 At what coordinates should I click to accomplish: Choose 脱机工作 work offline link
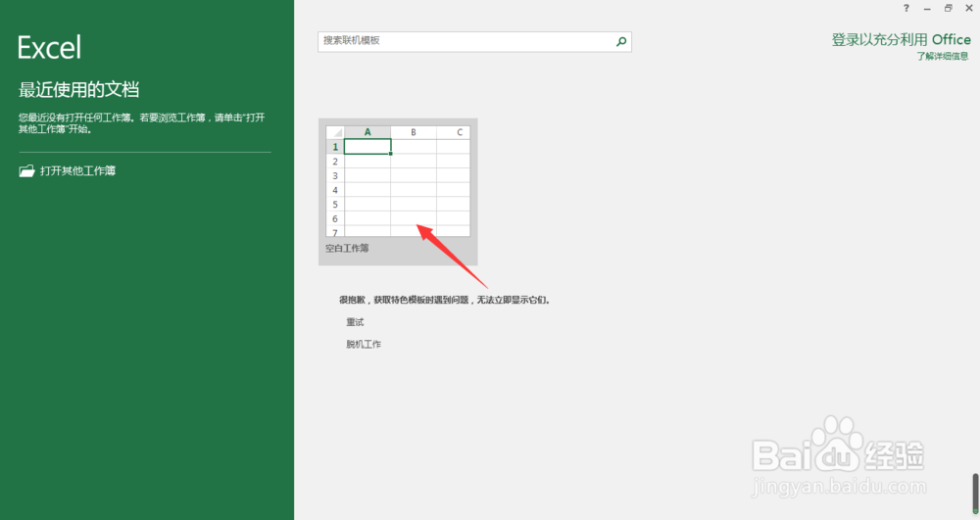click(x=364, y=344)
